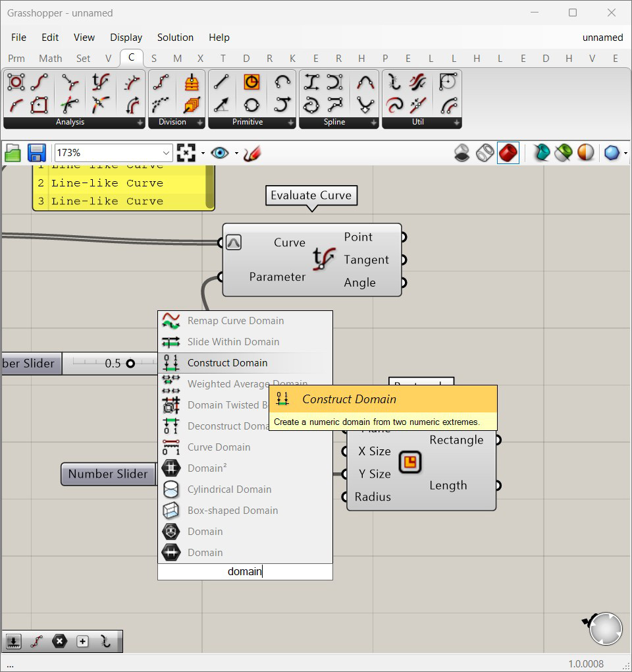Open the preview settings dropdown arrow at far right
632x672 pixels.
coord(625,153)
